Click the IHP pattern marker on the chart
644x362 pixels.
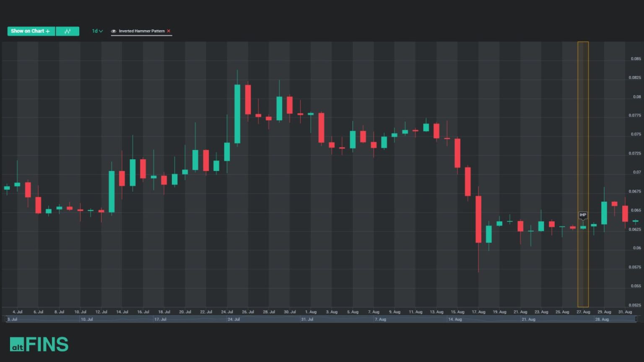pos(583,215)
